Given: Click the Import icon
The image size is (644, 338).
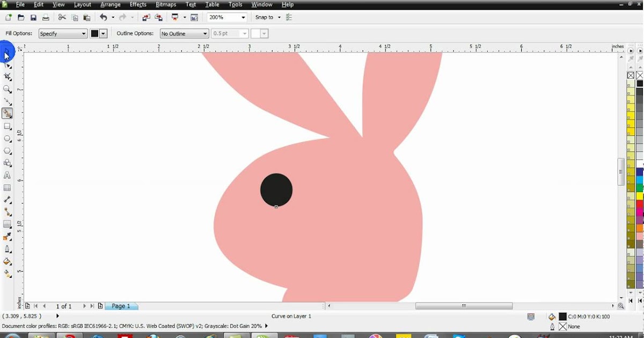Looking at the screenshot, I should (x=146, y=18).
